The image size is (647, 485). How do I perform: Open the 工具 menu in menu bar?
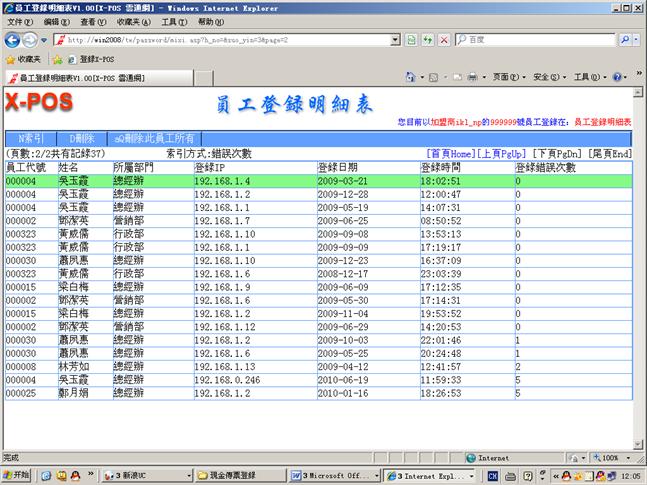click(x=173, y=21)
